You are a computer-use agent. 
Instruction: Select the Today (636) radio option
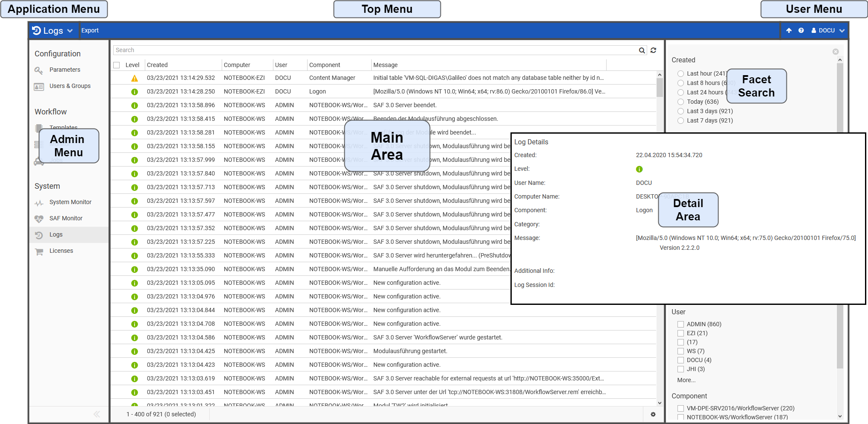680,102
